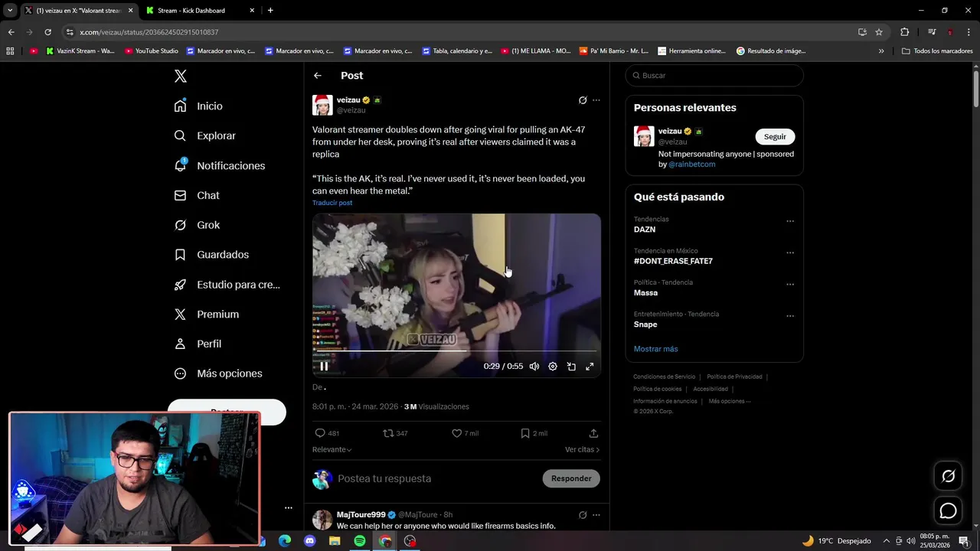Click Buscar search field

pos(714,76)
